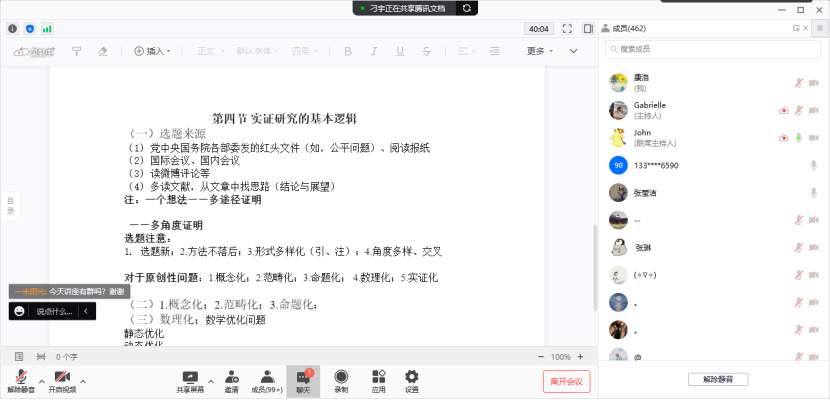Toggle Bold formatting in document toolbar
Viewport: 830px width, 400px height.
coord(349,51)
